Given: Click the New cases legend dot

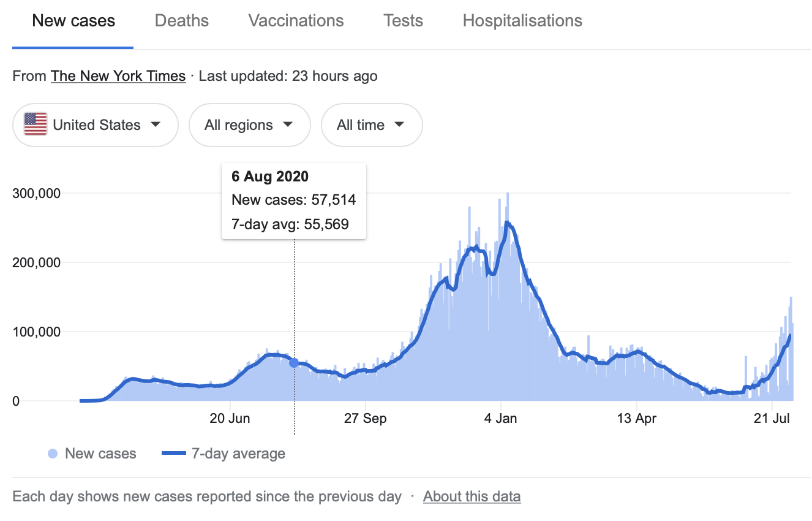Looking at the screenshot, I should point(53,454).
